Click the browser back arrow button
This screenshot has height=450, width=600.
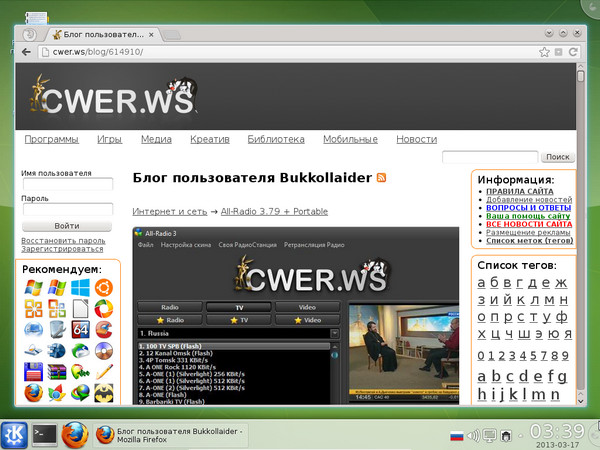click(26, 52)
